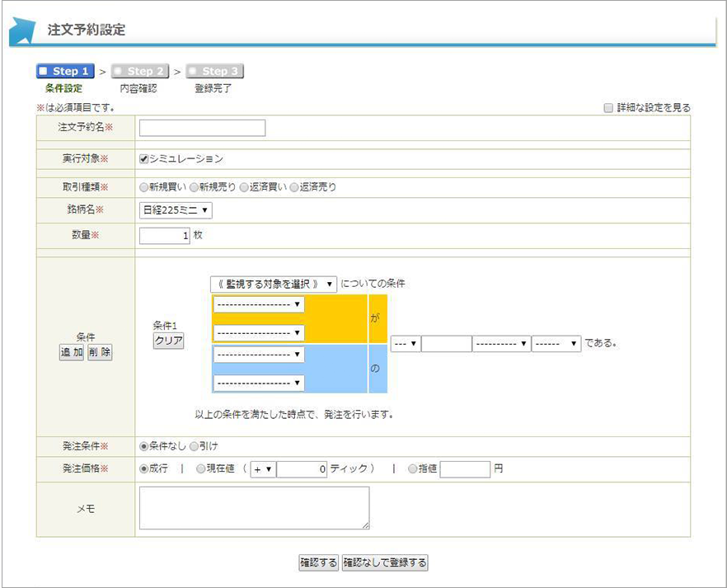The image size is (727, 588).
Task: Select the 指値 price radio button
Action: [412, 469]
